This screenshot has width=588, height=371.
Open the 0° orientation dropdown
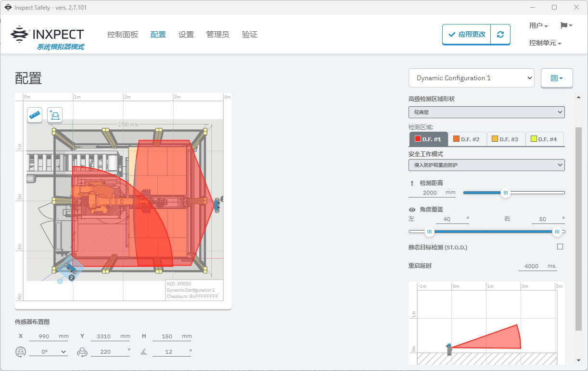click(48, 352)
